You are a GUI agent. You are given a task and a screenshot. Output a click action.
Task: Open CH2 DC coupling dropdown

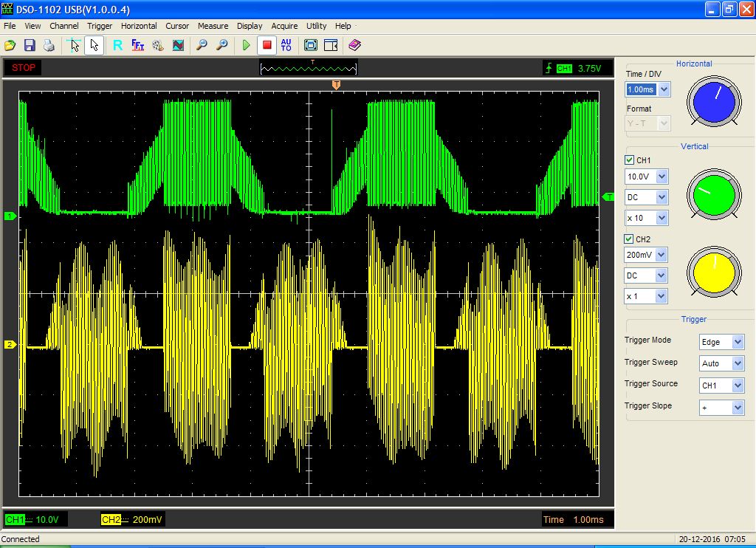(x=661, y=275)
